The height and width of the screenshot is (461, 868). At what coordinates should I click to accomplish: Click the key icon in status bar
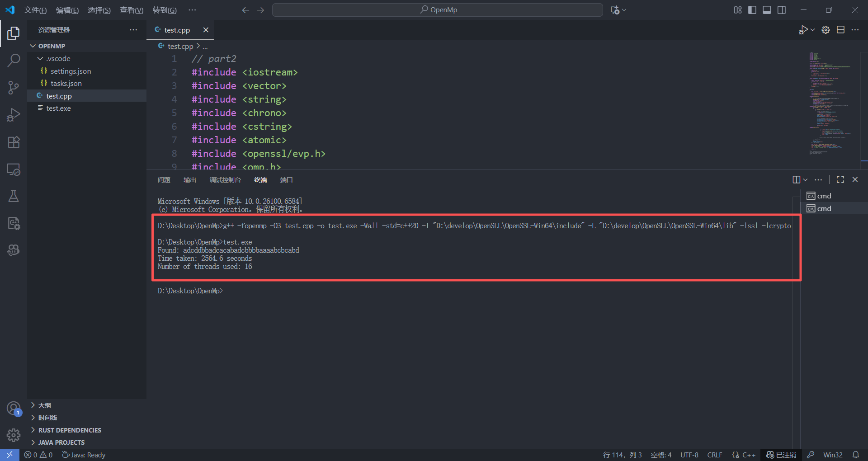(x=811, y=455)
